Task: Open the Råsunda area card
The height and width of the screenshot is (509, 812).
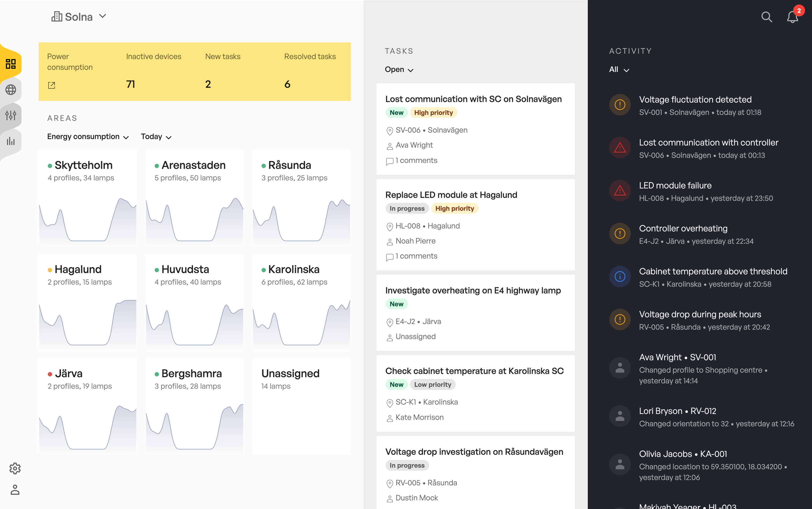Action: coord(301,198)
